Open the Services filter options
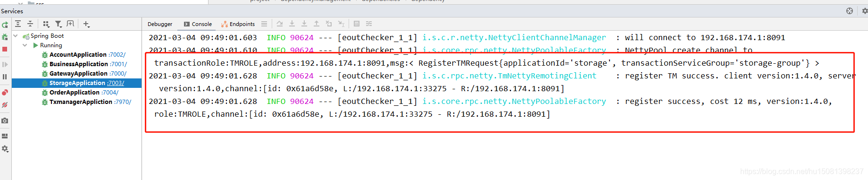The width and height of the screenshot is (868, 180). 58,24
